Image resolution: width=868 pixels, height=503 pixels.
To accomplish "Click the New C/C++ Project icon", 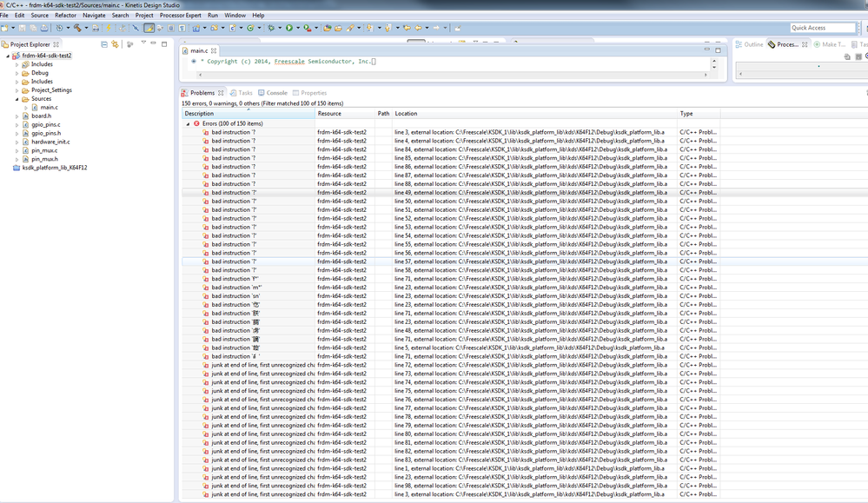I will click(196, 28).
